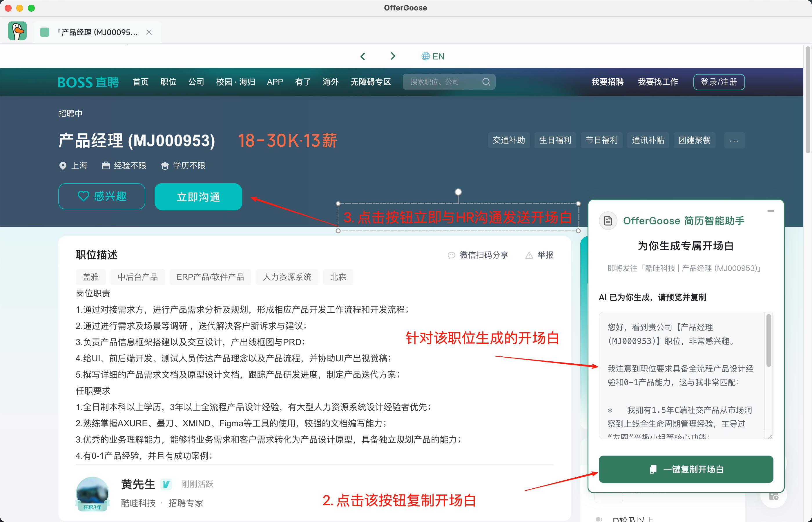This screenshot has width=812, height=522.
Task: Open the 职位 navigation menu item
Action: (168, 82)
